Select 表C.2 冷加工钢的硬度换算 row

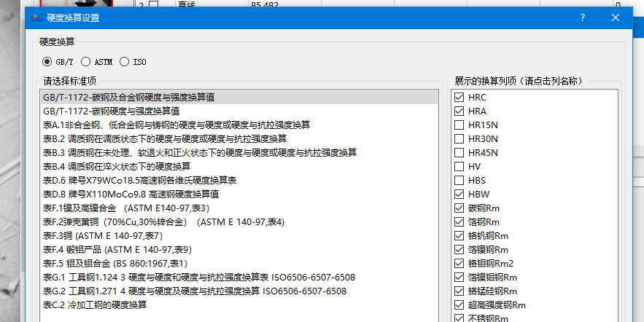click(x=239, y=305)
